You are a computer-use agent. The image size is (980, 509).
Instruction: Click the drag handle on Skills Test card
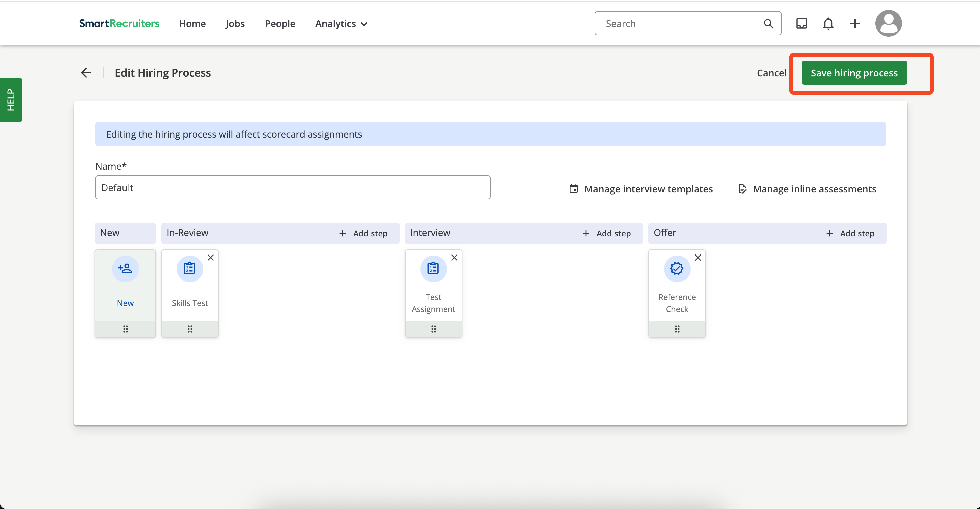point(190,329)
